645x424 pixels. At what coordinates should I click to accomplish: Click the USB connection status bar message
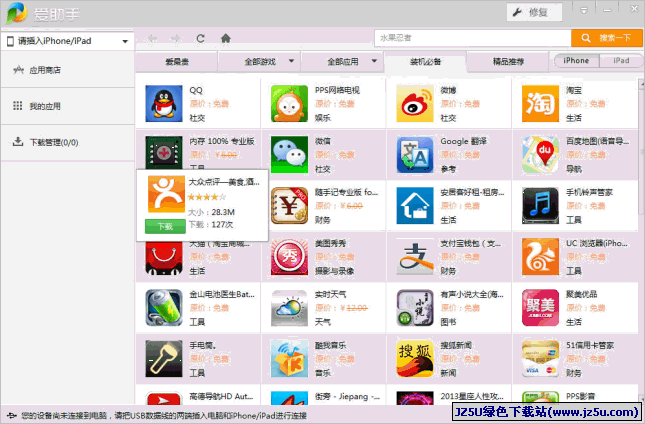(164, 416)
